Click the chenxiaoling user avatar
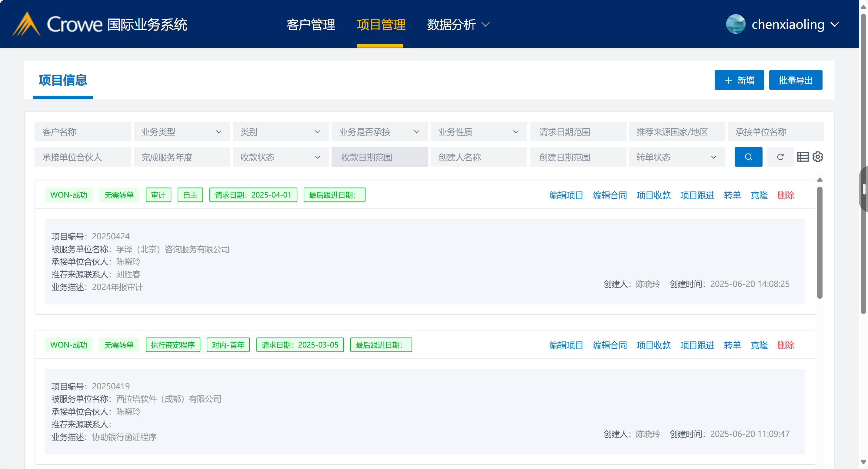The width and height of the screenshot is (868, 469). tap(736, 24)
